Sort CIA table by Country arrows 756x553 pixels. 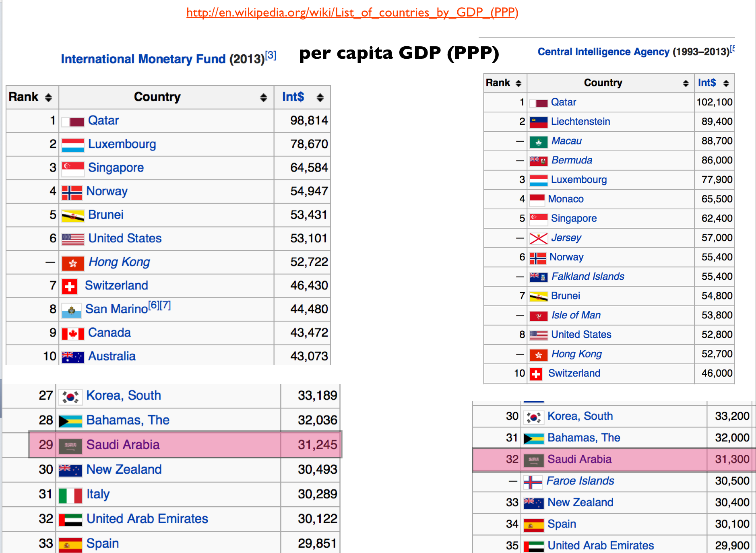(x=686, y=83)
